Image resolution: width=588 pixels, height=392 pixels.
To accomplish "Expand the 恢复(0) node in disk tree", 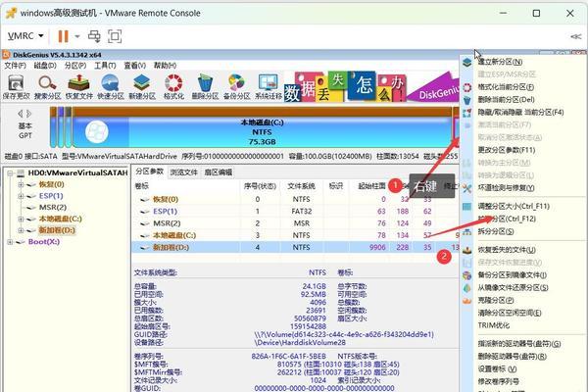I will (21, 184).
